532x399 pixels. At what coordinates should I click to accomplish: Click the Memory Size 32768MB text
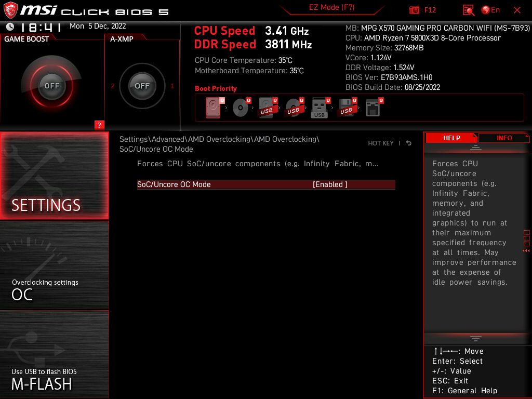(384, 48)
